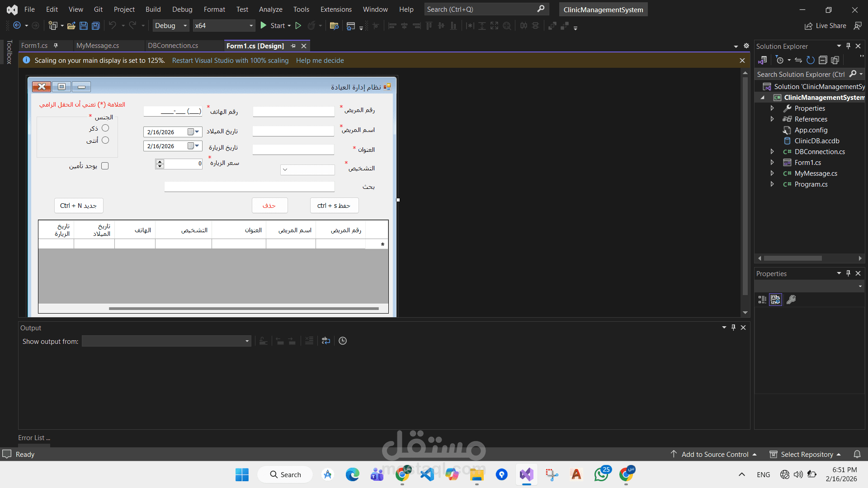Viewport: 868px width, 488px height.
Task: Click the Save All icon on the toolbar
Action: click(x=95, y=26)
